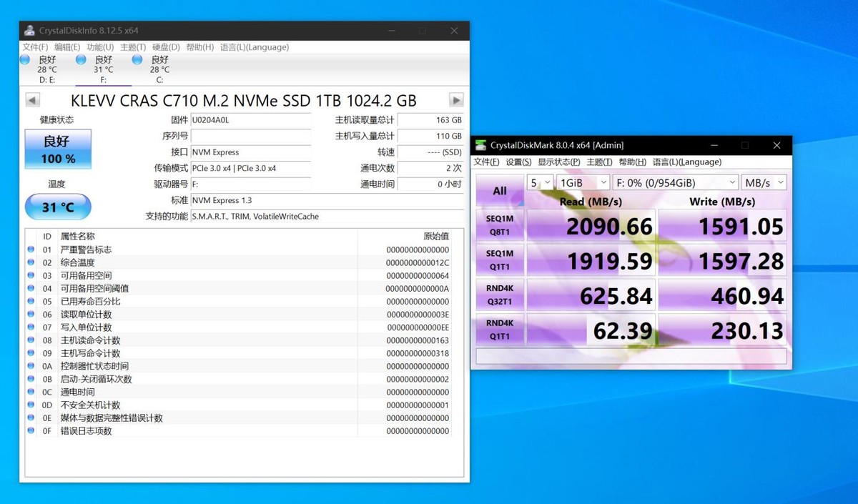Start the SEQ1M Q8T1 test
858x504 pixels.
[x=499, y=225]
